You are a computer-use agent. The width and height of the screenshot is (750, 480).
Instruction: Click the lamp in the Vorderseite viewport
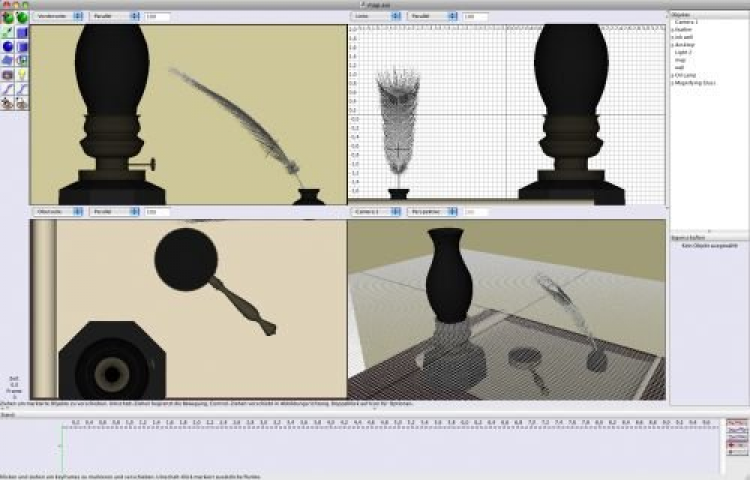point(112,114)
